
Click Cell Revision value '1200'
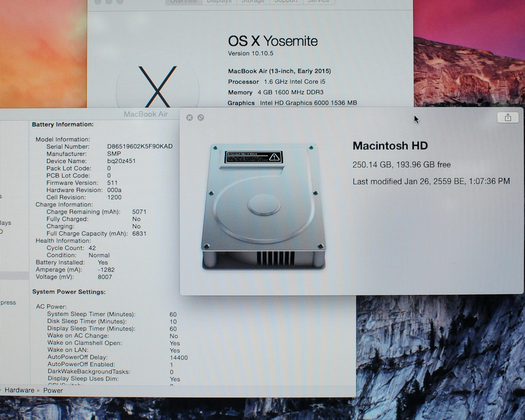point(114,197)
